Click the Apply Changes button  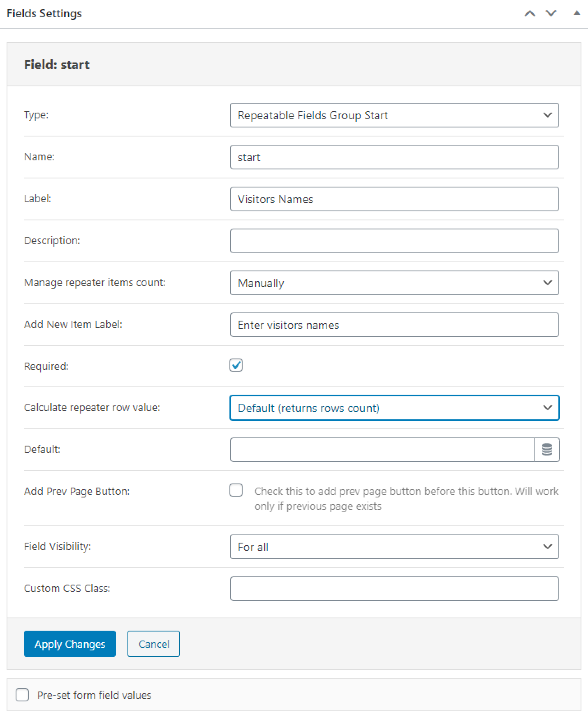70,644
